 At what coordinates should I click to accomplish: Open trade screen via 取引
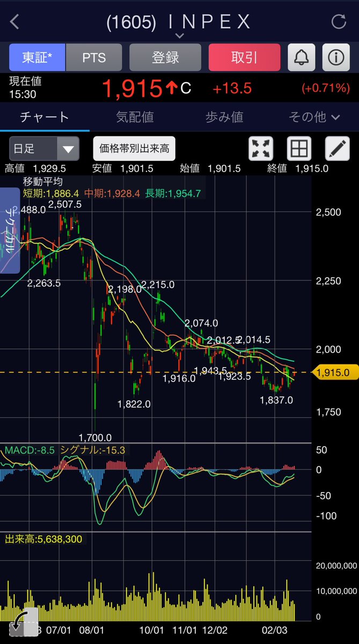click(244, 57)
